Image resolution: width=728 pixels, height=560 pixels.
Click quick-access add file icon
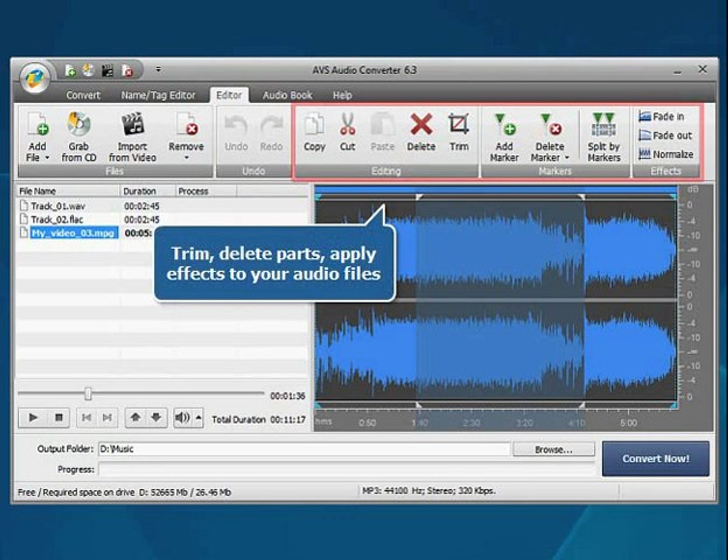[70, 70]
